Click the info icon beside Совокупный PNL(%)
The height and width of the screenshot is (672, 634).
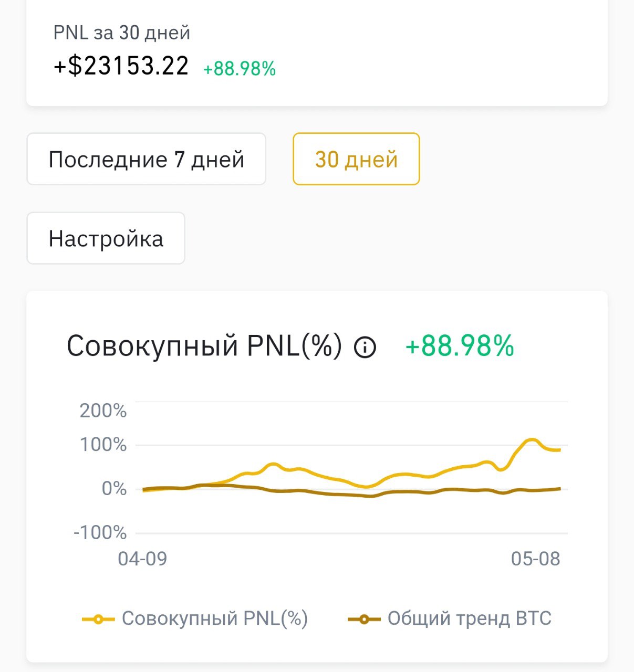365,347
